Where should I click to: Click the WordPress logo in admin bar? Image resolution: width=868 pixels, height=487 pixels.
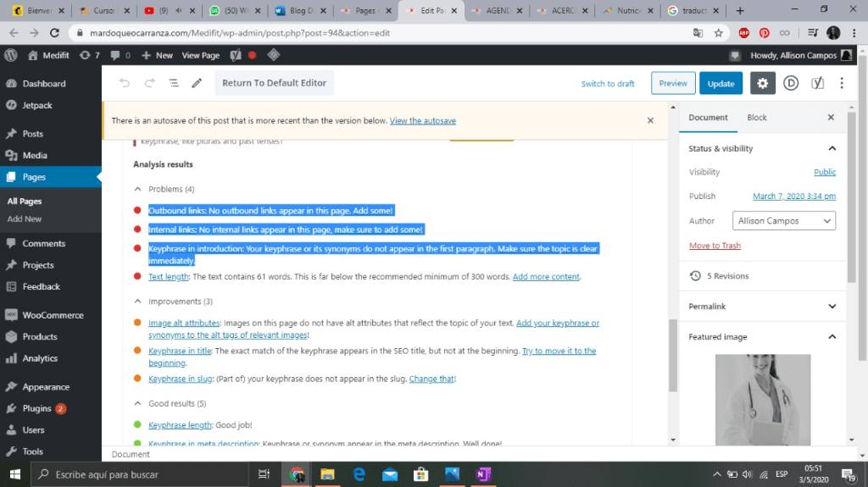pos(11,55)
